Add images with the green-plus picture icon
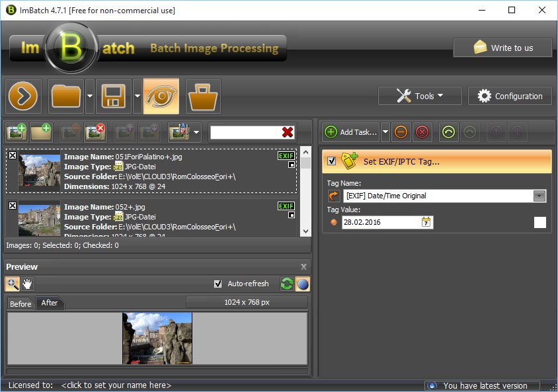Screen dimensions: 558x392 [x=17, y=132]
